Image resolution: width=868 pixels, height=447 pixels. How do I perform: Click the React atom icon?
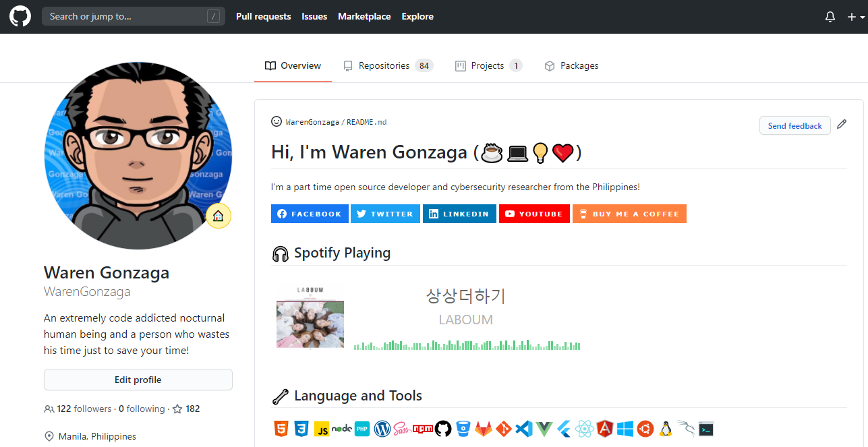[x=585, y=428]
